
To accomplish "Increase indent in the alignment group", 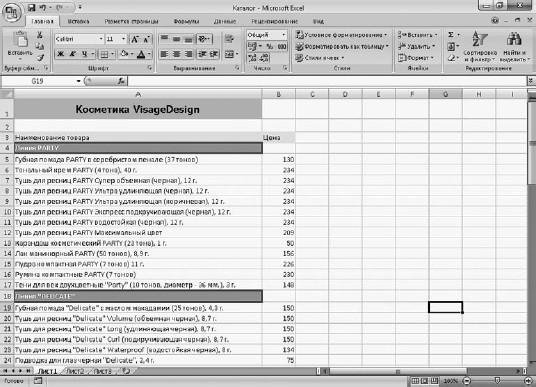I will [x=214, y=54].
